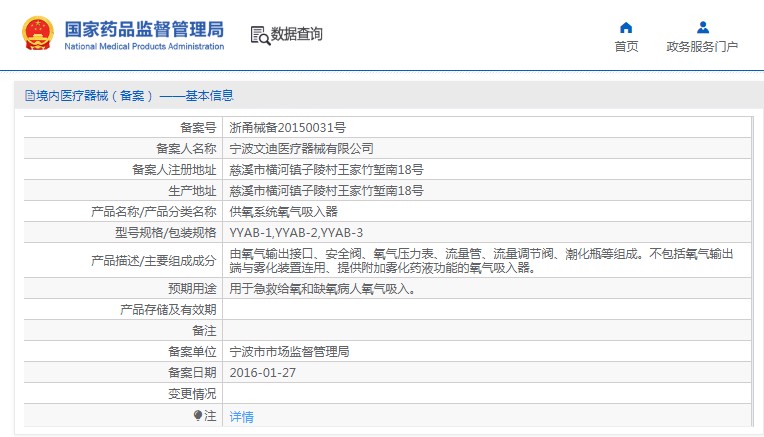Select product name 供氧系统氧气吸入器
Viewport: 764px width, 437px height.
tap(284, 211)
